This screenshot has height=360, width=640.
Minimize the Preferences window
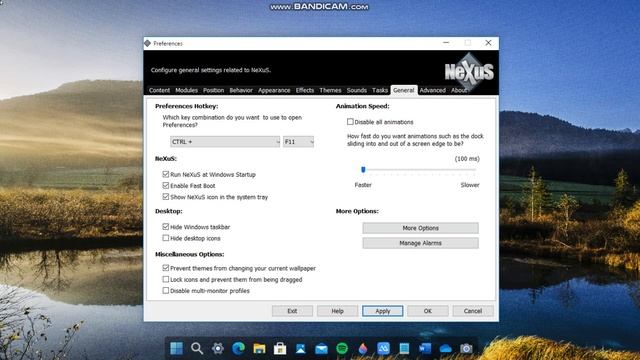click(x=446, y=43)
